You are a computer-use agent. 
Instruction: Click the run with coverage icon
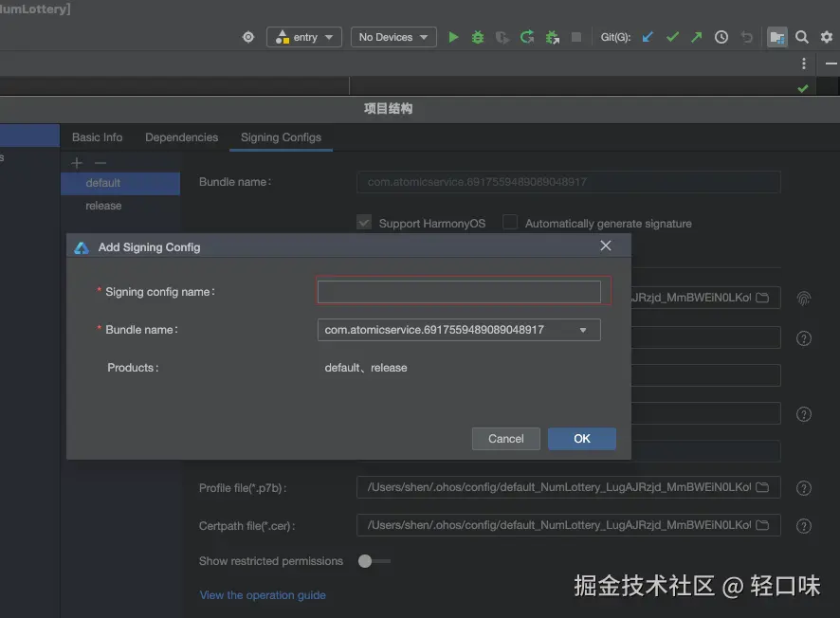[502, 37]
